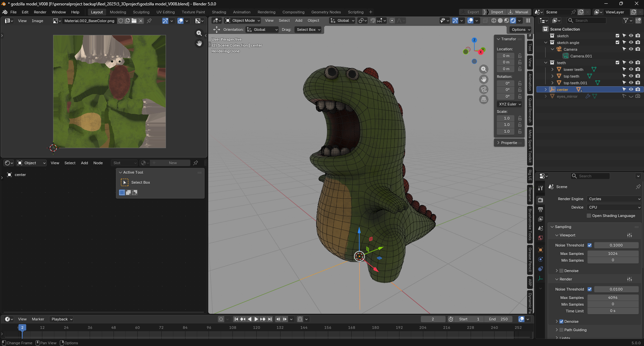This screenshot has width=644, height=346.
Task: Open the Object Mode dropdown
Action: [x=243, y=20]
